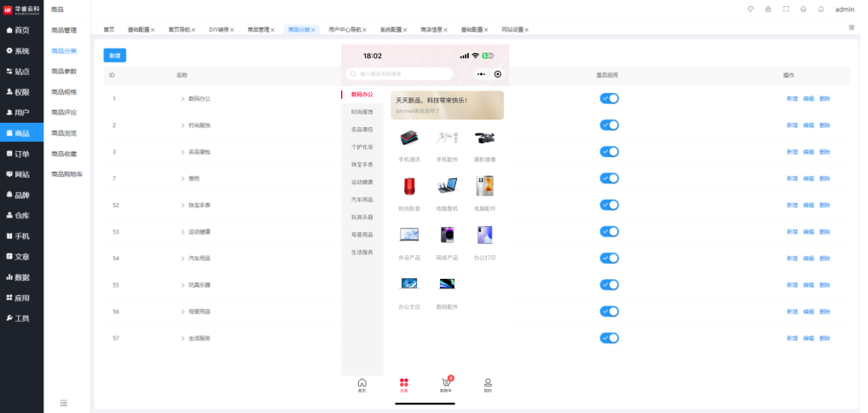Viewport: 868px width, 413px height.
Task: Disable the enable switch for 数码办公 row
Action: pos(609,98)
